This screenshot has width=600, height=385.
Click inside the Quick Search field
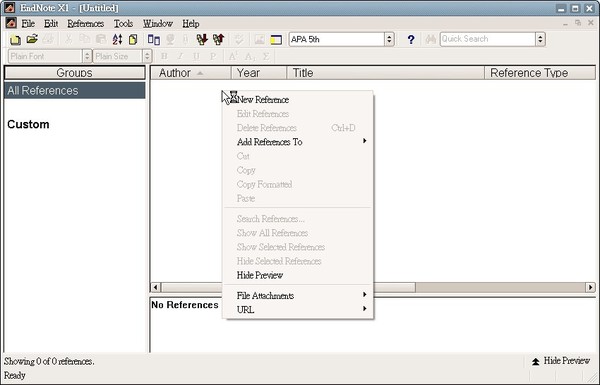[x=488, y=39]
